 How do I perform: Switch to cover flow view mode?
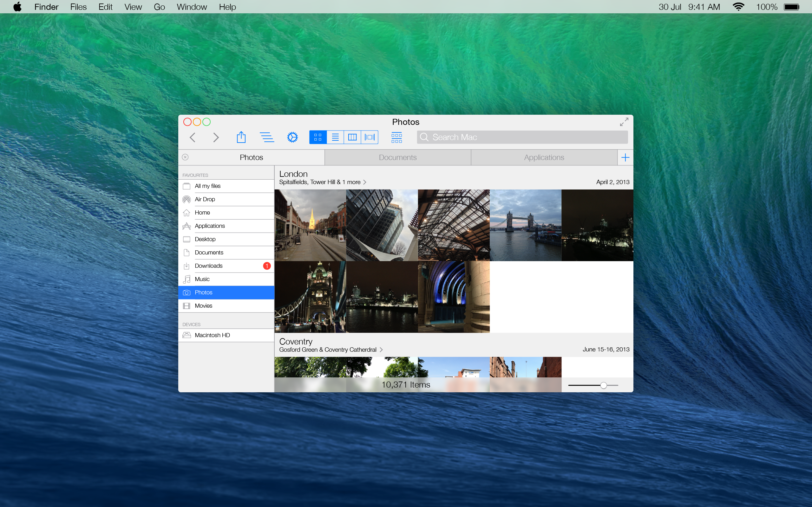(x=370, y=137)
